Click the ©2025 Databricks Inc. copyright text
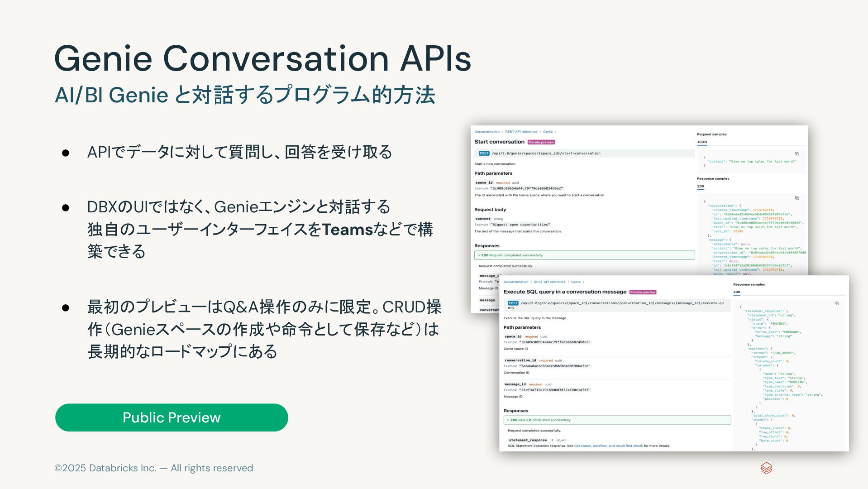The width and height of the screenshot is (868, 489). [154, 468]
